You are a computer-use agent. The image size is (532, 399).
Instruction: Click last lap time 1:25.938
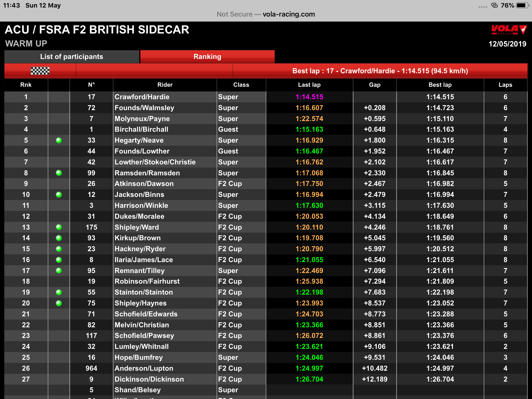[x=309, y=281]
